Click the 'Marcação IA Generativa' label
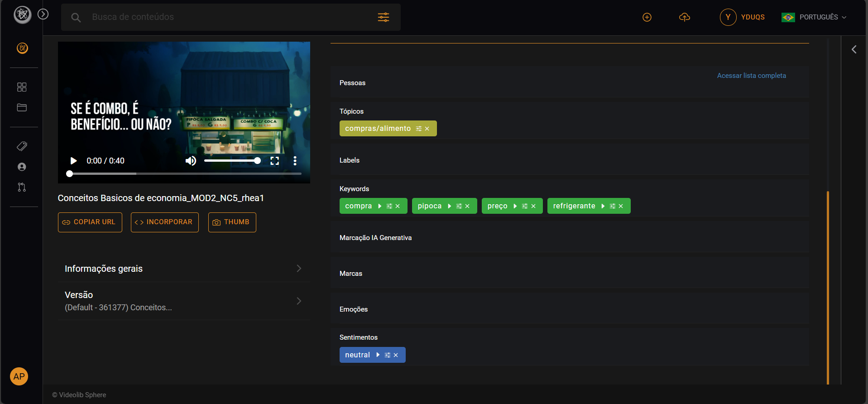 click(x=375, y=238)
